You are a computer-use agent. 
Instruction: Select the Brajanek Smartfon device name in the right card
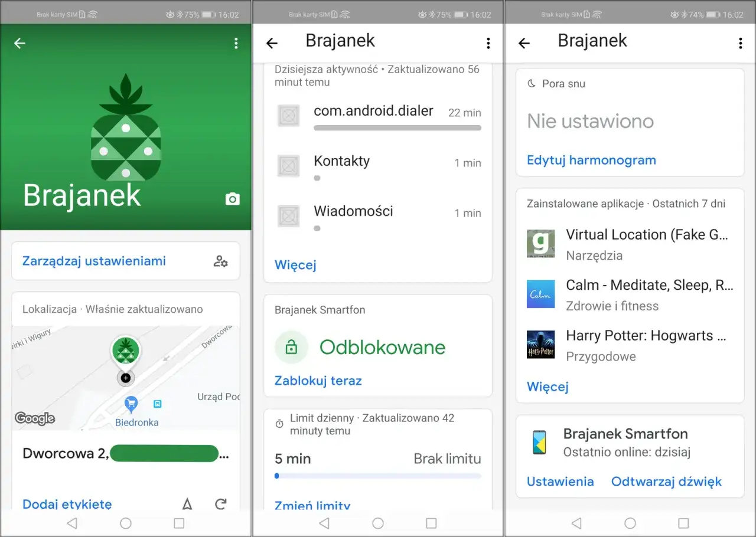pos(625,434)
